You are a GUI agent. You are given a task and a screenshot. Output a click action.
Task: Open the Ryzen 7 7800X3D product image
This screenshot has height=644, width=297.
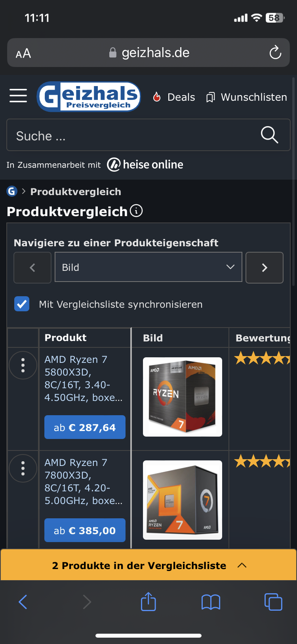183,500
